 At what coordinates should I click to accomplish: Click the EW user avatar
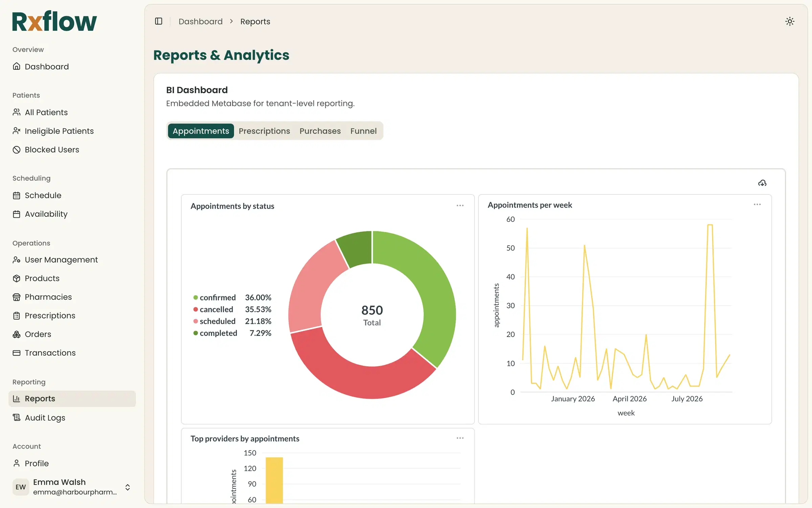pyautogui.click(x=21, y=487)
